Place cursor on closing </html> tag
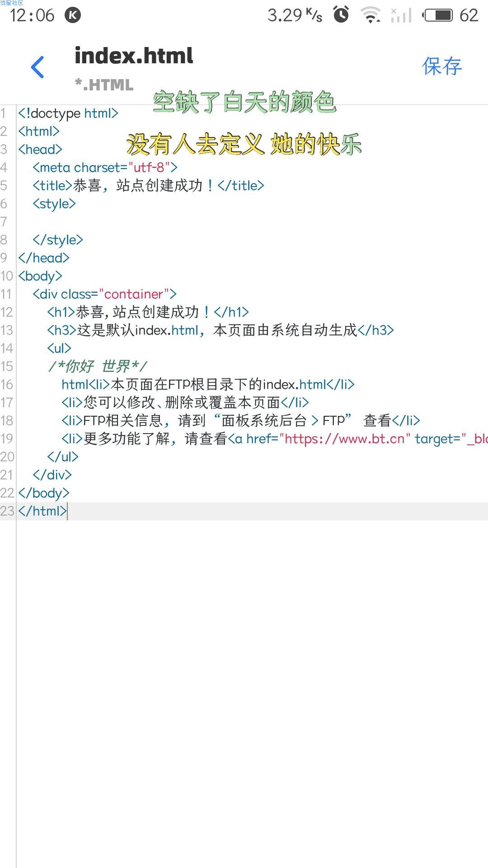The width and height of the screenshot is (488, 868). click(42, 511)
